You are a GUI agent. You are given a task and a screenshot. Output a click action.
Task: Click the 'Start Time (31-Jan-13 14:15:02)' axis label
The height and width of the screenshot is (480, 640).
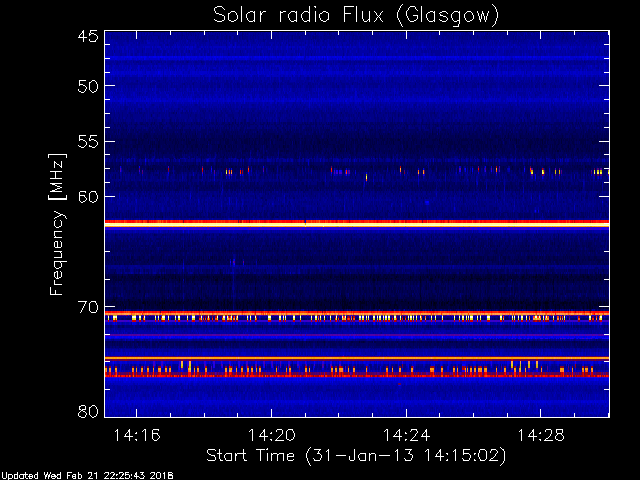click(x=356, y=456)
